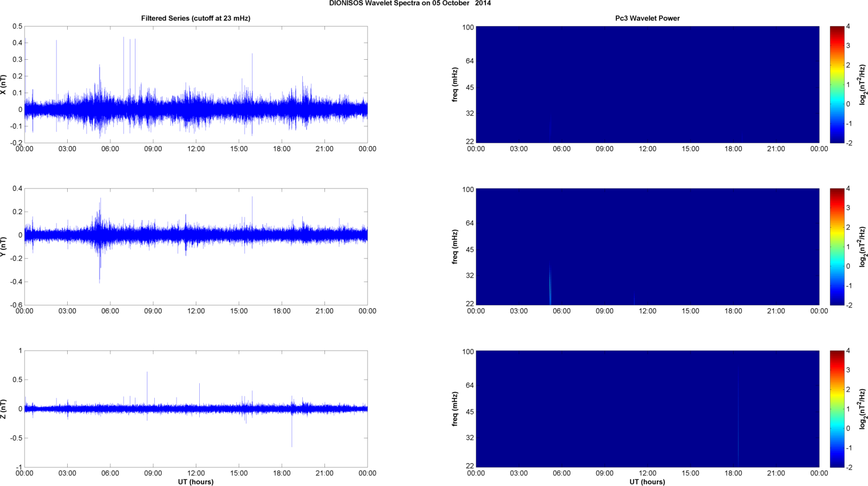Image resolution: width=868 pixels, height=486 pixels.
Task: Select the Y (nT) filtered time-series plot
Action: (x=196, y=247)
